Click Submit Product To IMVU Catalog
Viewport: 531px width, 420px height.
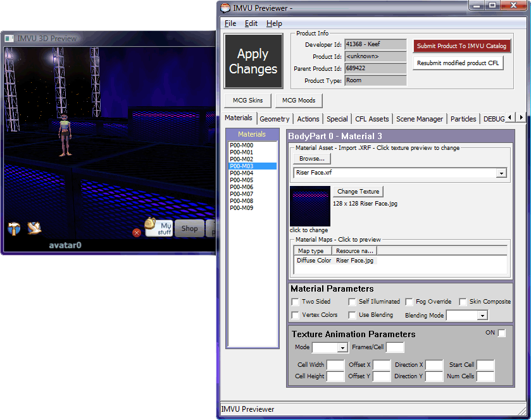461,46
